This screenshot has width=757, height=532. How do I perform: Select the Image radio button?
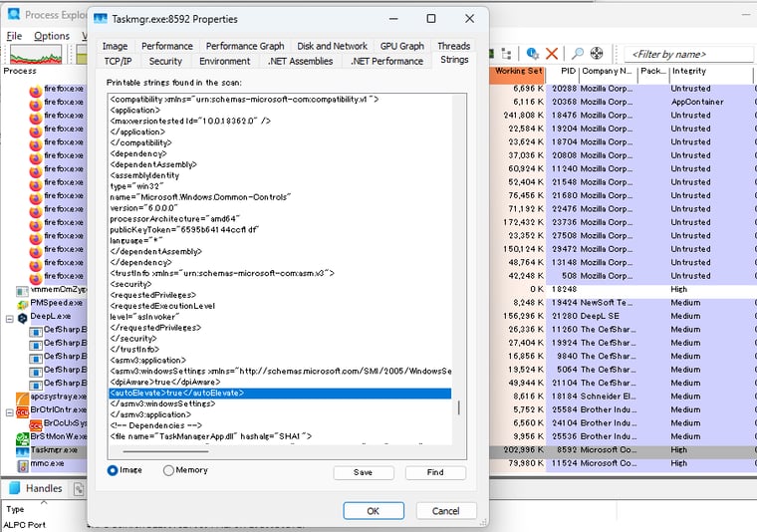(x=113, y=470)
